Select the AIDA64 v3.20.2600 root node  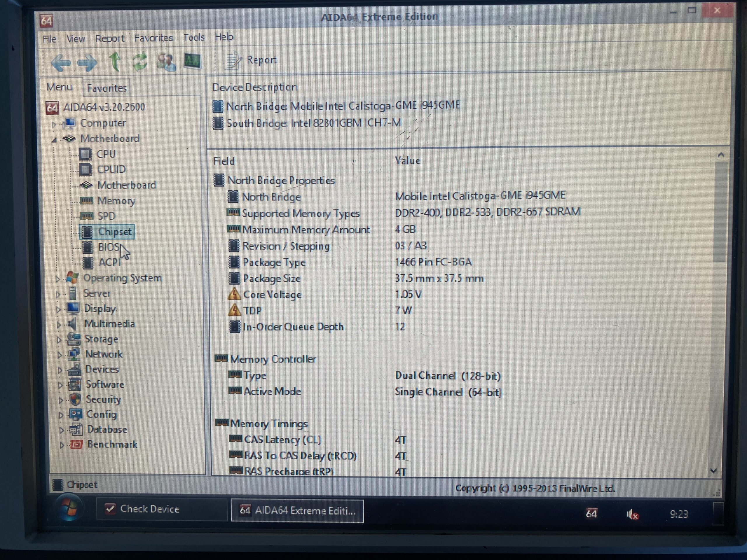[x=96, y=107]
